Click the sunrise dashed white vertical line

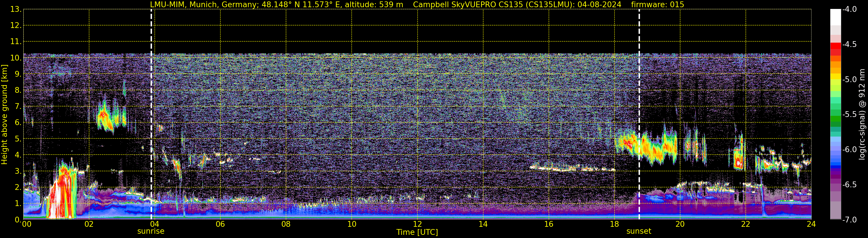(x=151, y=114)
